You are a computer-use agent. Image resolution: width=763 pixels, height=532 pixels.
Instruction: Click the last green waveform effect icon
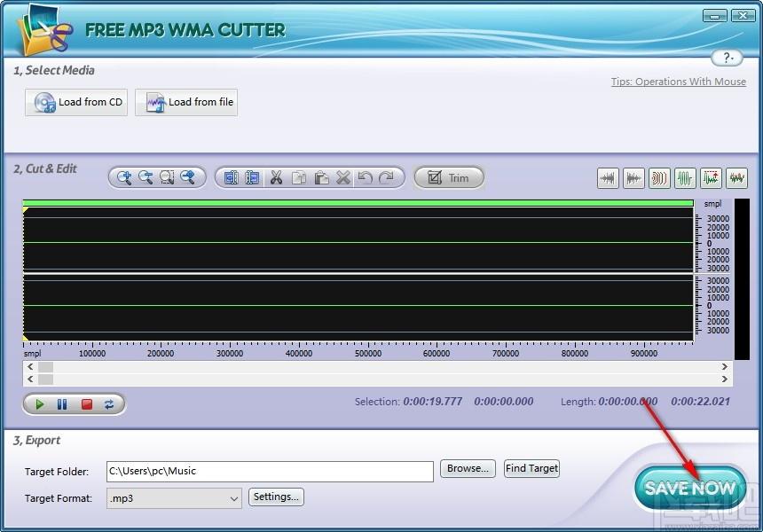pos(736,178)
